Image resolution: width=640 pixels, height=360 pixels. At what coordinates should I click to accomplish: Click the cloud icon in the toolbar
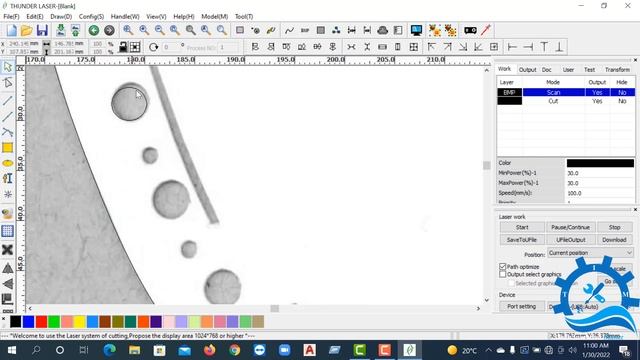[x=382, y=30]
